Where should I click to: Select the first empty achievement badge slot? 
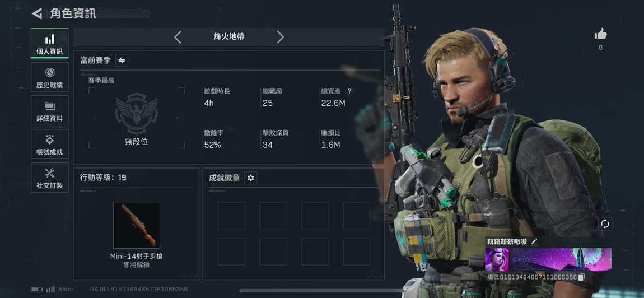click(231, 216)
